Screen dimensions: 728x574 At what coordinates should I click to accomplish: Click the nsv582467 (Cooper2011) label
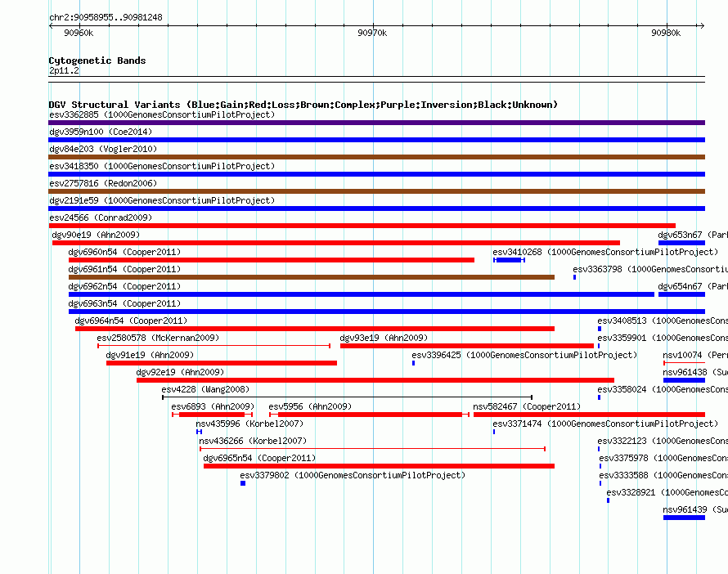pos(527,406)
